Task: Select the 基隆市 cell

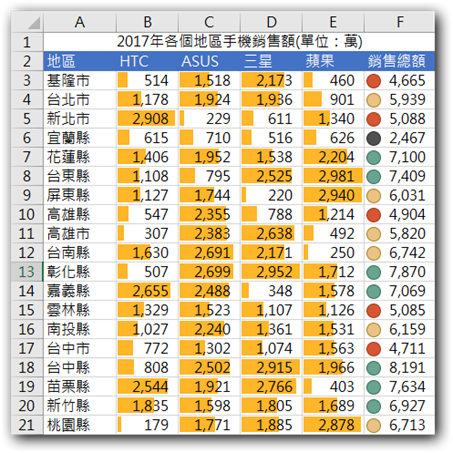Action: click(x=80, y=80)
